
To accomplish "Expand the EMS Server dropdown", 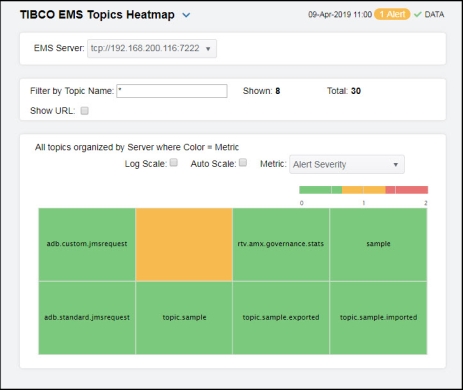I will (152, 48).
